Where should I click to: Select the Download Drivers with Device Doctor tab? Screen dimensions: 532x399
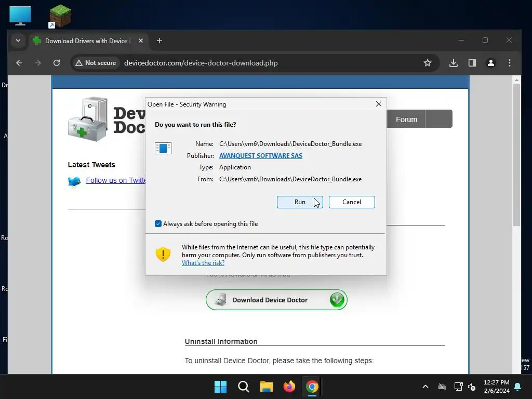click(x=87, y=41)
